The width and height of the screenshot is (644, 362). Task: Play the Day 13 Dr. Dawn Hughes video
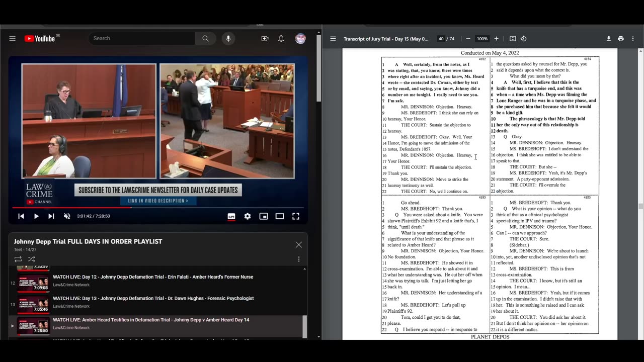[x=153, y=298]
